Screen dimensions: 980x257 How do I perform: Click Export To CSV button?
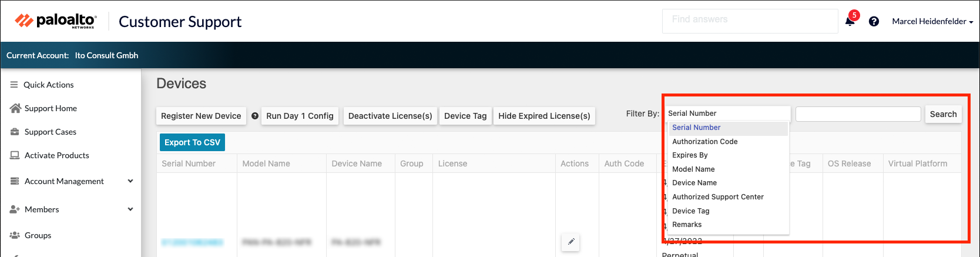192,142
